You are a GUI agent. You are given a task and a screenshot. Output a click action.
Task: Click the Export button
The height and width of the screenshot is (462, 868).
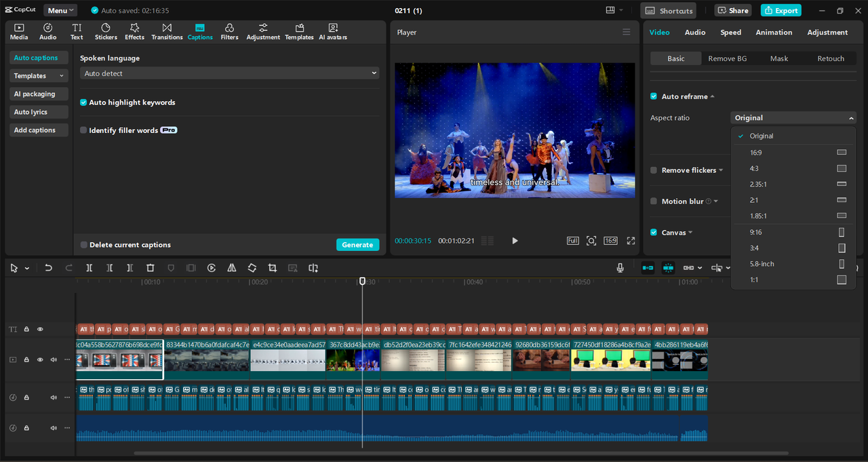(x=781, y=10)
